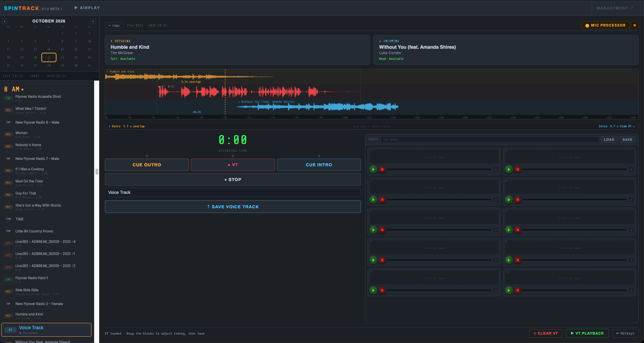Stop cart 2 with the red button
This screenshot has width=644, height=343.
click(518, 169)
